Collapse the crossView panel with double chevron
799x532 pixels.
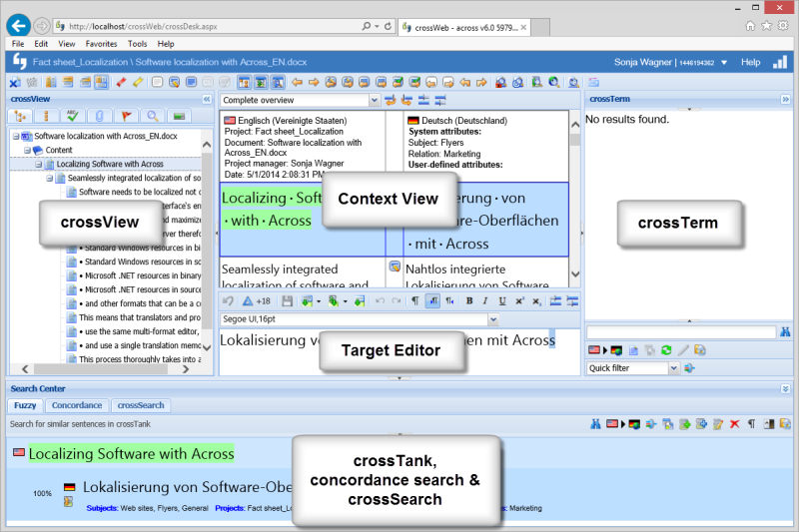pos(207,99)
